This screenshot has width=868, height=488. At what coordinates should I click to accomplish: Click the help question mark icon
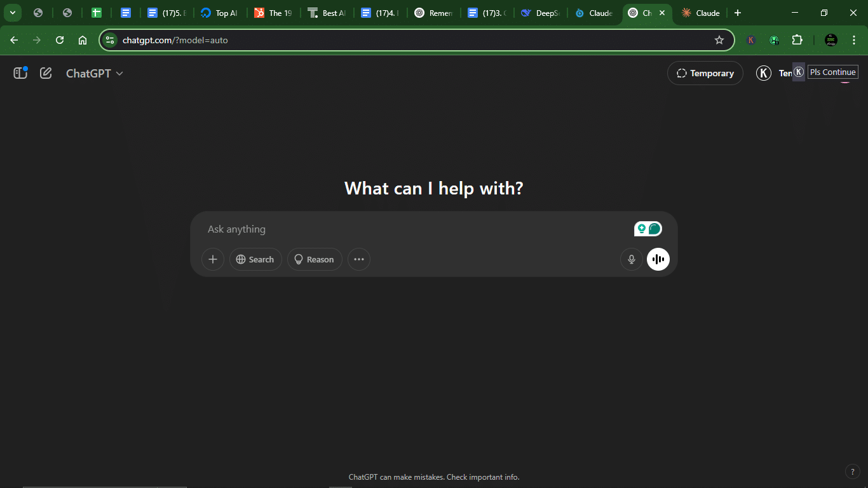pos(853,471)
